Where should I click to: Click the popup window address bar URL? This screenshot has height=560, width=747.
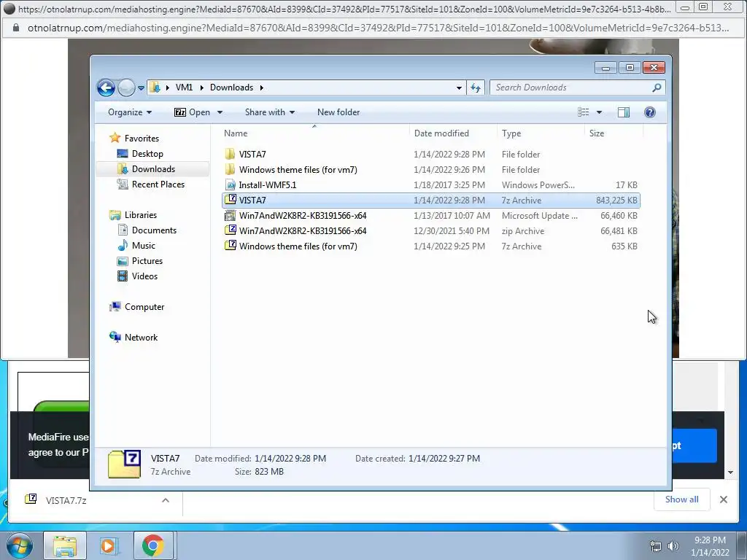(379, 28)
